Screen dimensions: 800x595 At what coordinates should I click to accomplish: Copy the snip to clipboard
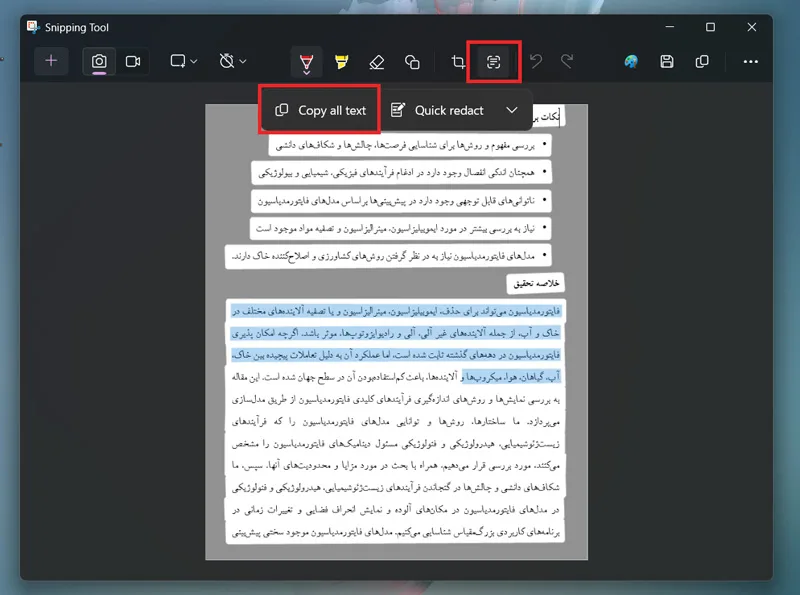tap(702, 62)
